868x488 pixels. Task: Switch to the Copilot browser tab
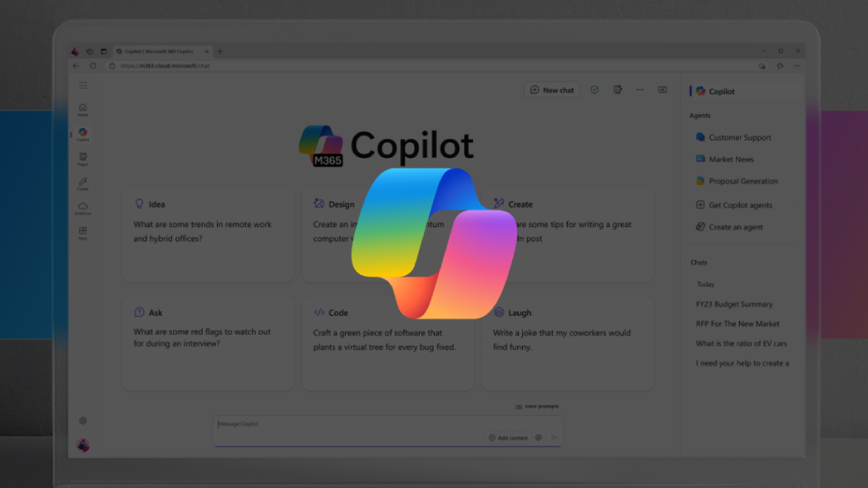pyautogui.click(x=157, y=50)
